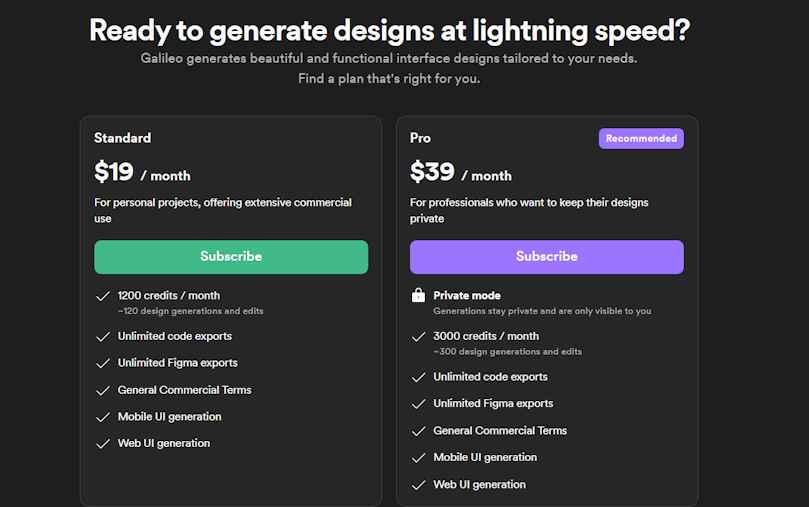Click Pro plan Unlimited code exports checkmark
The image size is (809, 507).
tap(418, 378)
